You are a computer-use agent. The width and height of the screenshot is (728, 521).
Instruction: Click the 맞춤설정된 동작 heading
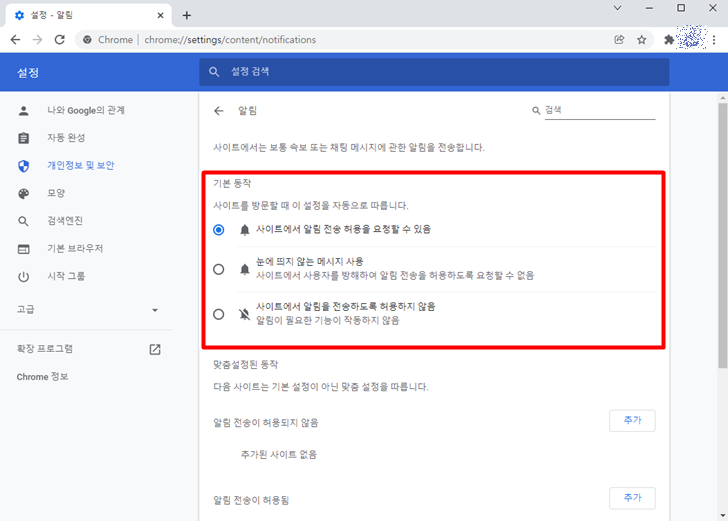[x=246, y=365]
